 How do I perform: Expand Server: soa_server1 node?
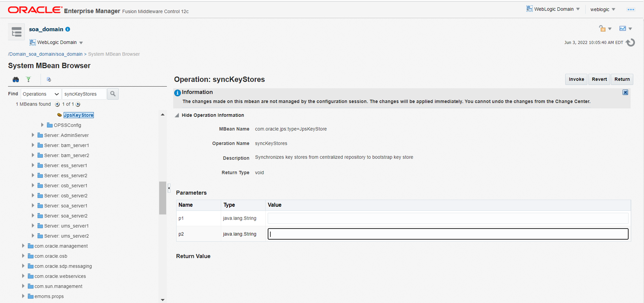coord(33,205)
